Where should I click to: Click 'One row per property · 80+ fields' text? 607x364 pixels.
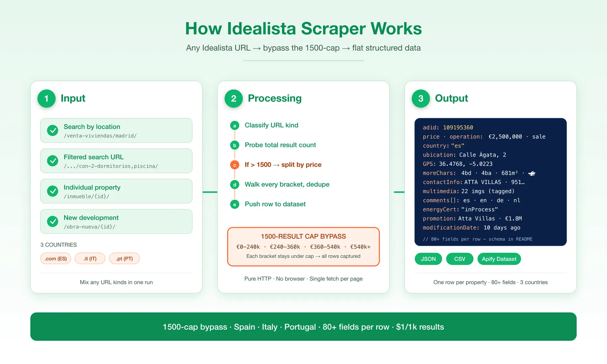(x=491, y=282)
